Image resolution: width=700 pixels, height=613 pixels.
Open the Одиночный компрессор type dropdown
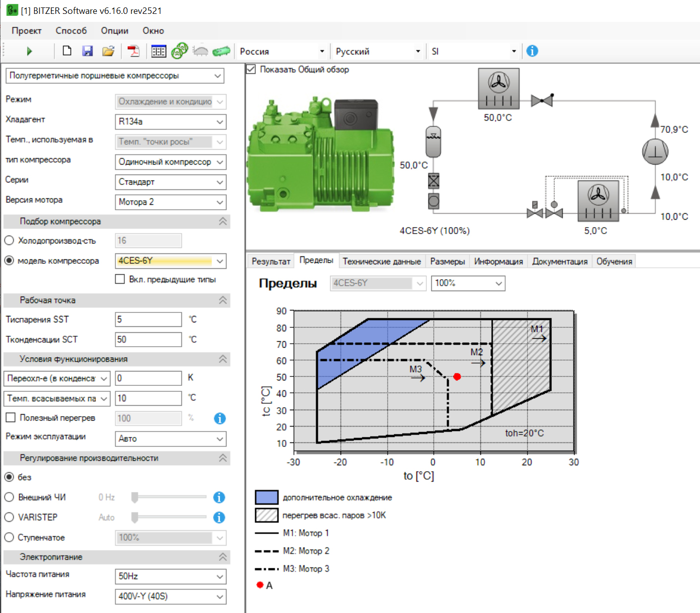coord(171,162)
